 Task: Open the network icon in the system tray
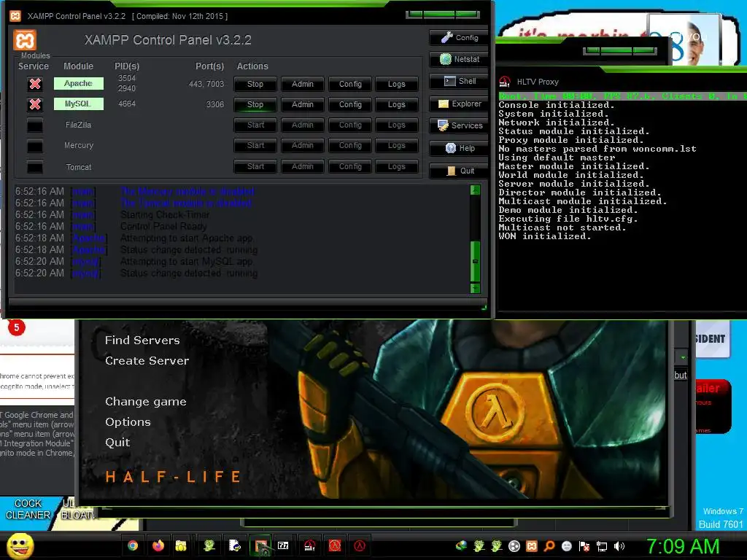[602, 546]
